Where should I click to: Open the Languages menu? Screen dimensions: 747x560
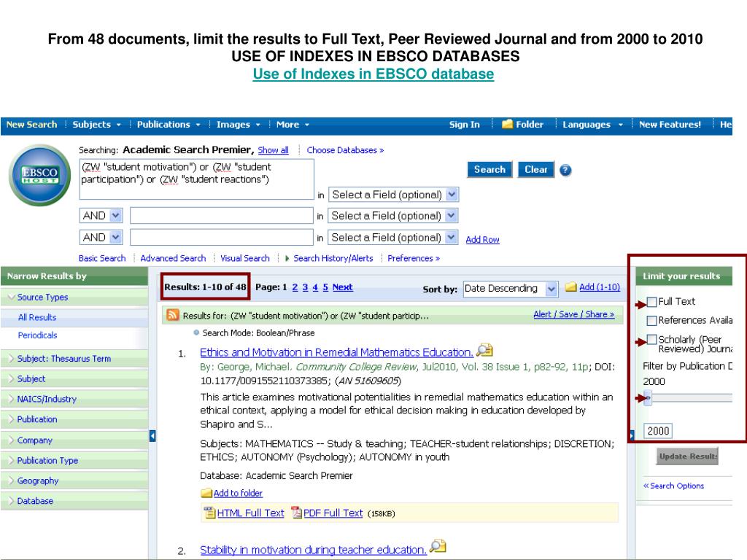pyautogui.click(x=592, y=124)
